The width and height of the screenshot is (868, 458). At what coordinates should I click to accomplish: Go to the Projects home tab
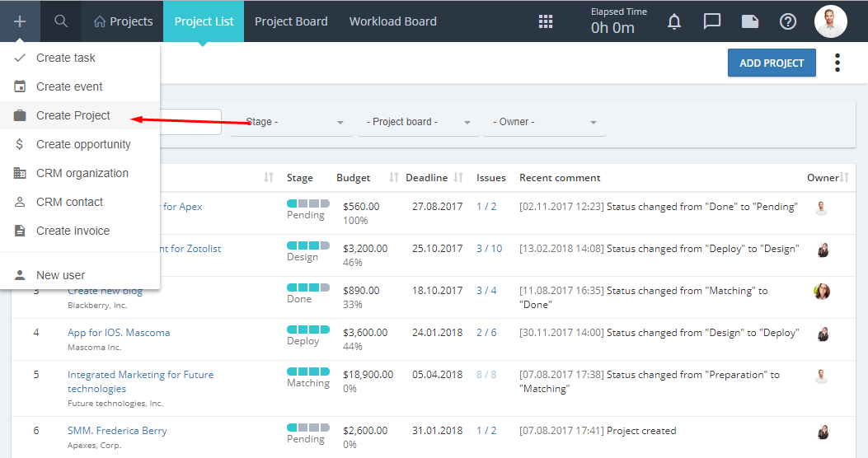[123, 21]
